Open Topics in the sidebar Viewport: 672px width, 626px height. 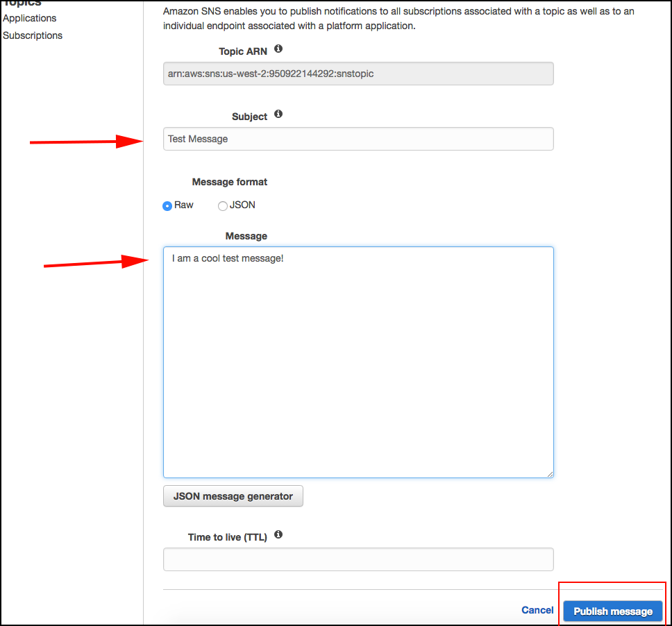22,3
